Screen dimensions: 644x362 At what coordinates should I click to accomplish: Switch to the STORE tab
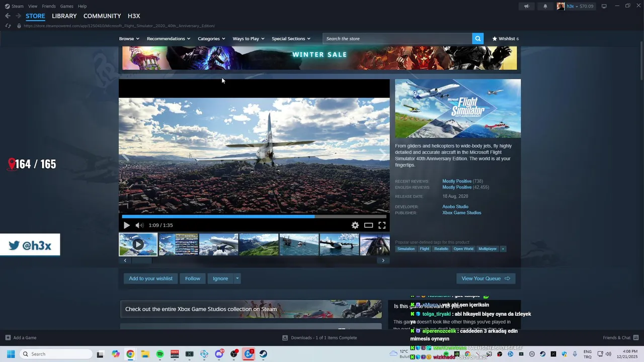(35, 16)
